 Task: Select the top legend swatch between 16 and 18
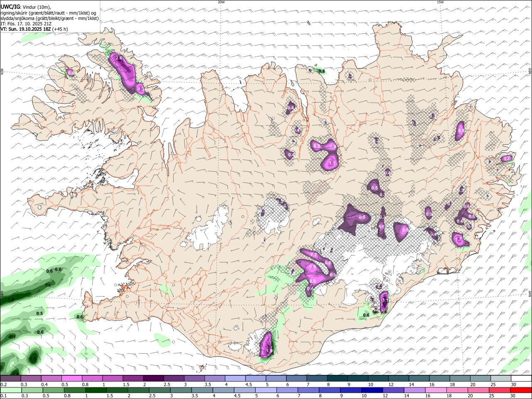tap(439, 379)
